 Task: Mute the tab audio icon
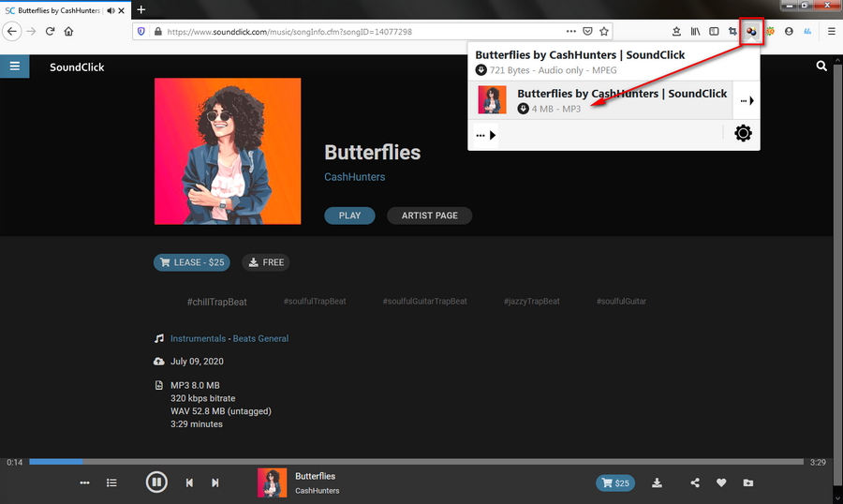[111, 10]
